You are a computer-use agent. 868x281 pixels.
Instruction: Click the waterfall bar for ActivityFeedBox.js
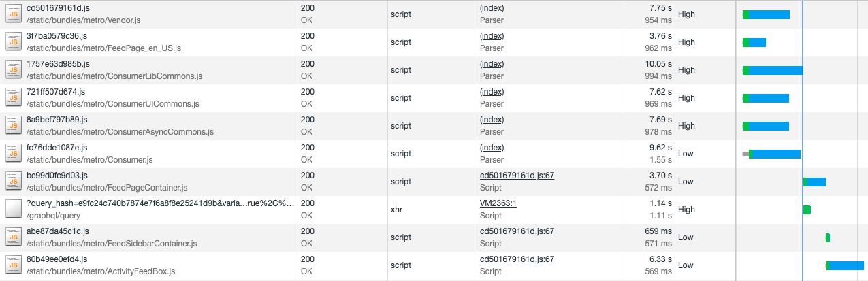(846, 265)
